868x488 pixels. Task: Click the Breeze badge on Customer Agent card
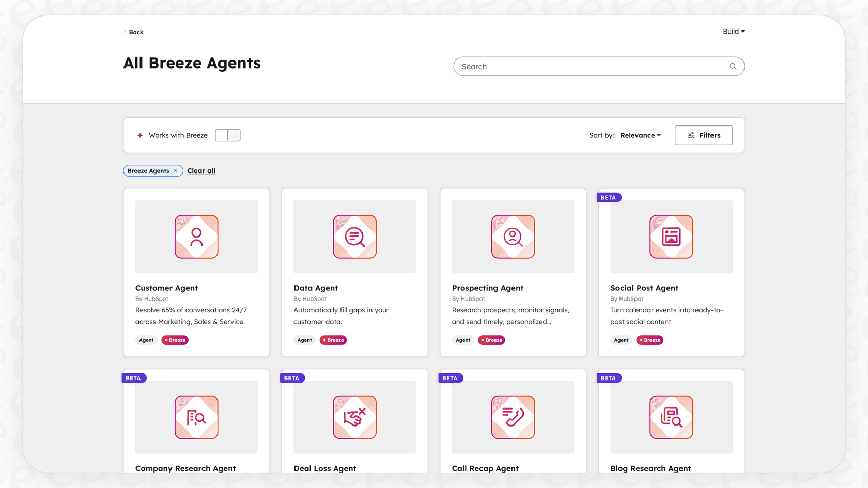[x=175, y=340]
